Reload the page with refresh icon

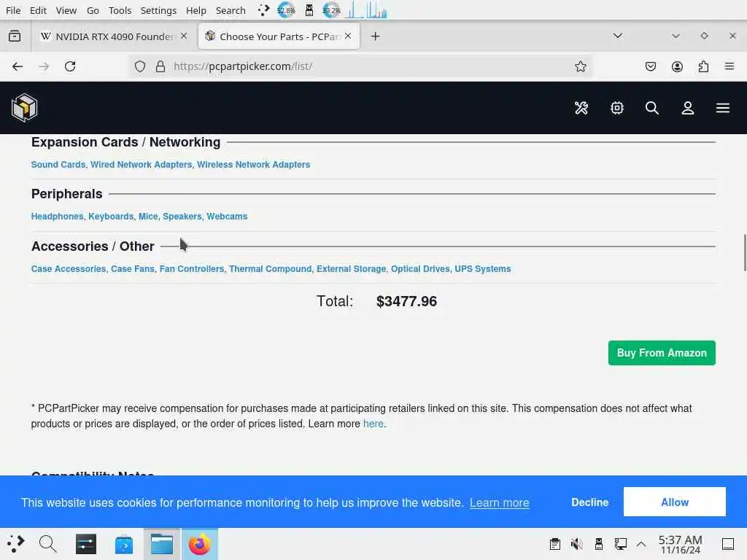[x=70, y=66]
